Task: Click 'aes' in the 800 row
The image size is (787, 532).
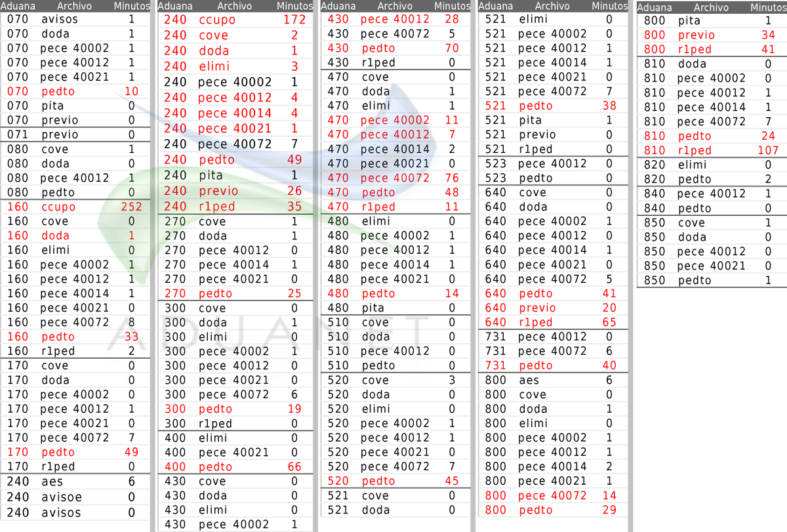Action: coord(529,380)
